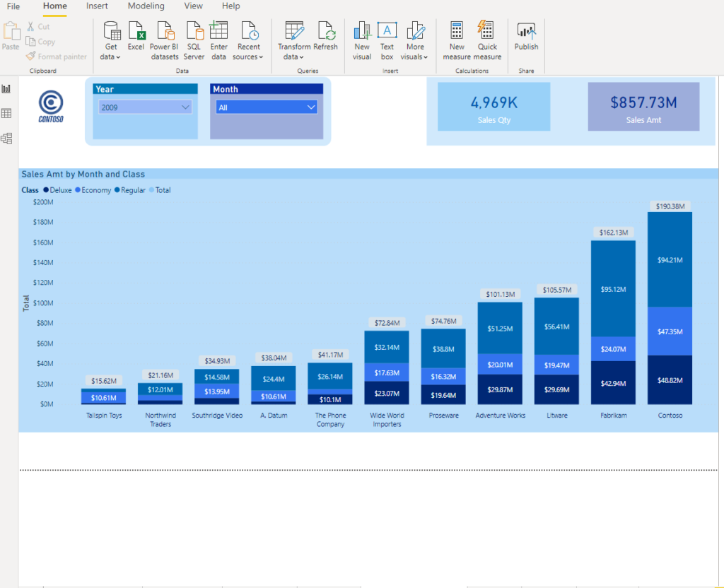Viewport: 724px width, 588px height.
Task: Click the Copy icon
Action: coord(30,42)
